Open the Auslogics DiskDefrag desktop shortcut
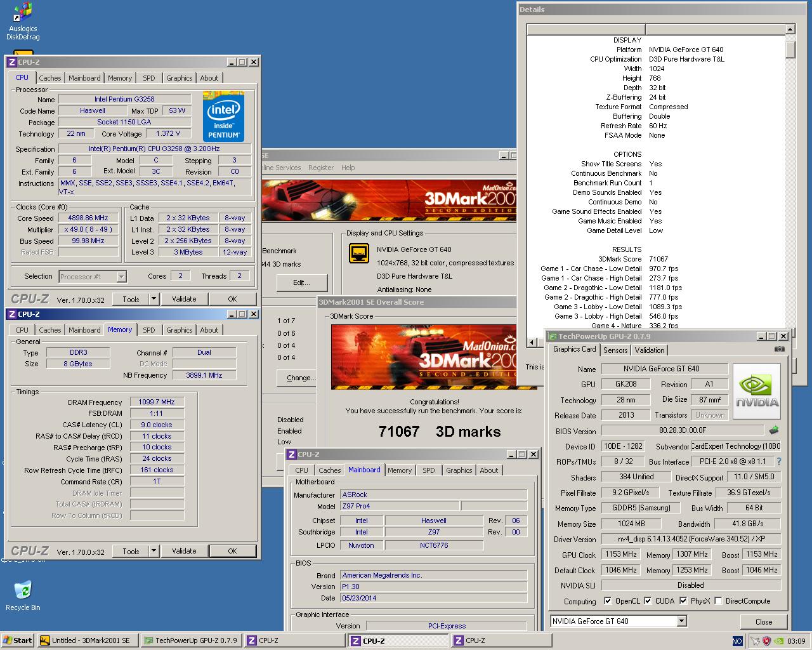Image resolution: width=812 pixels, height=650 pixels. [23, 22]
